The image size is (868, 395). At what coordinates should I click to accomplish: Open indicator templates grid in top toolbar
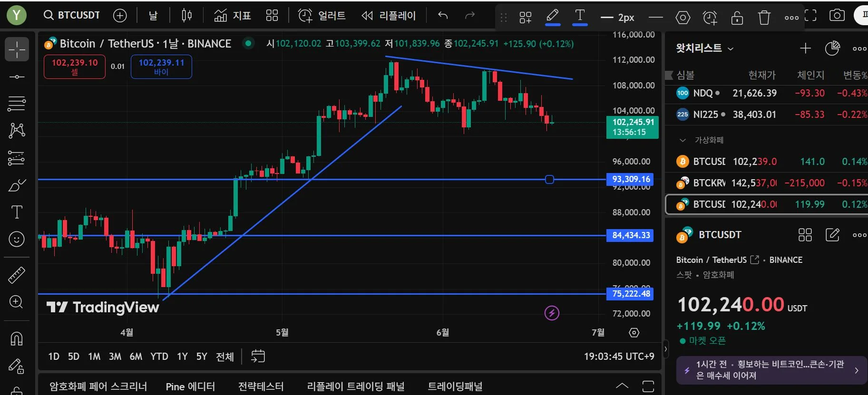point(272,16)
